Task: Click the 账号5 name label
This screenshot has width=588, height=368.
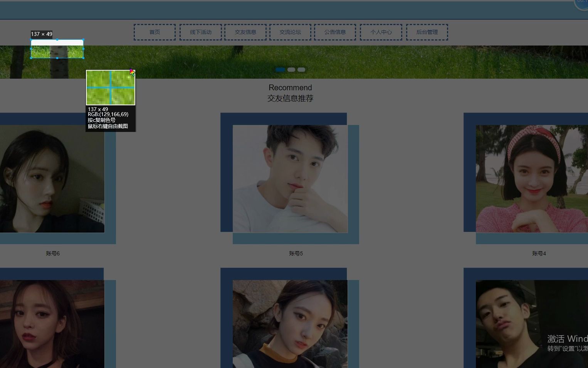Action: point(296,253)
